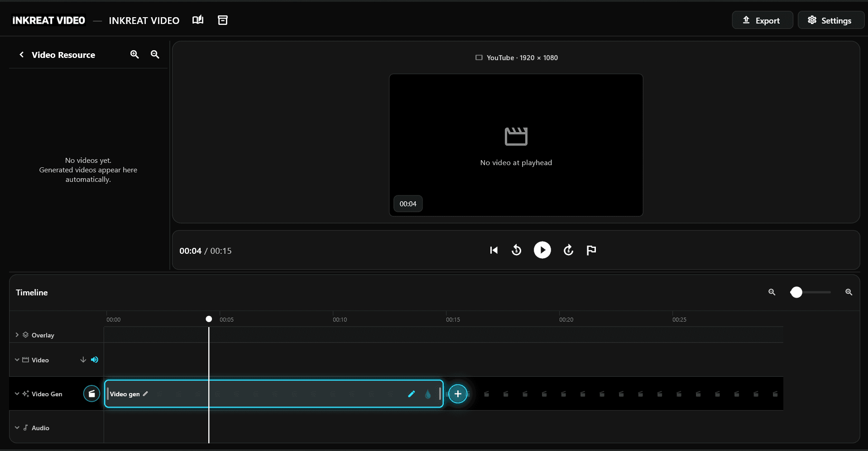Click the droplet icon on Video gen clip
This screenshot has width=868, height=451.
tap(428, 394)
